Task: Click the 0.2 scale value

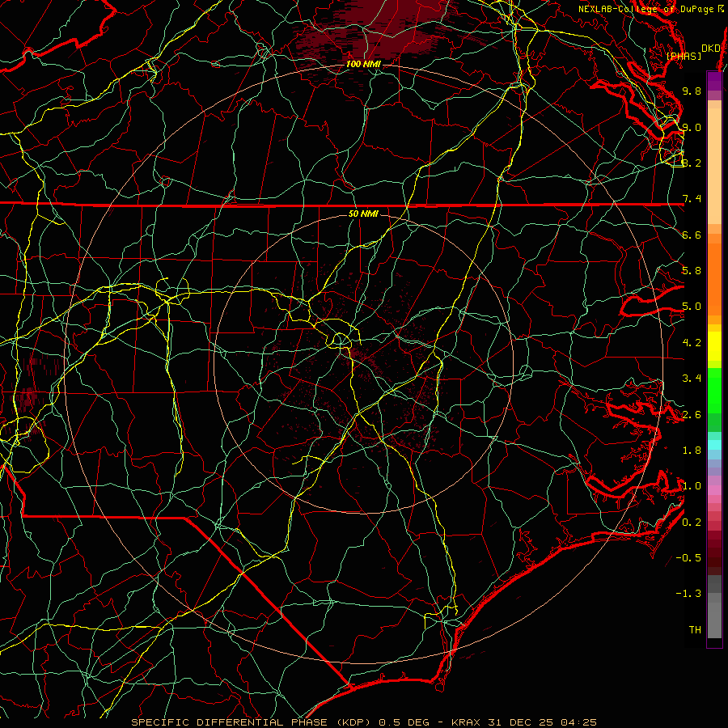Action: 692,523
